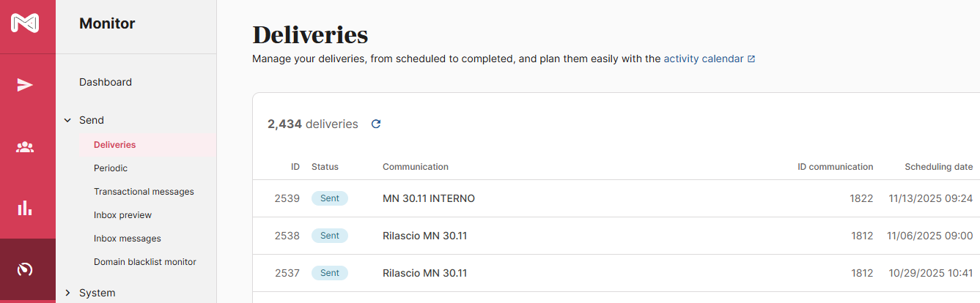This screenshot has height=303, width=980.
Task: Open the Dashboard menu item
Action: click(x=106, y=82)
